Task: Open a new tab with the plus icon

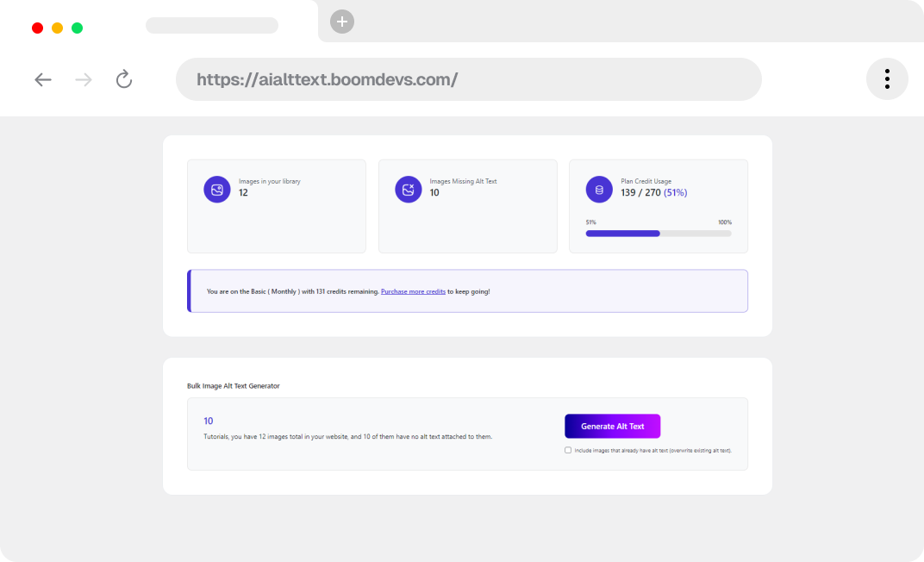Action: pos(342,22)
